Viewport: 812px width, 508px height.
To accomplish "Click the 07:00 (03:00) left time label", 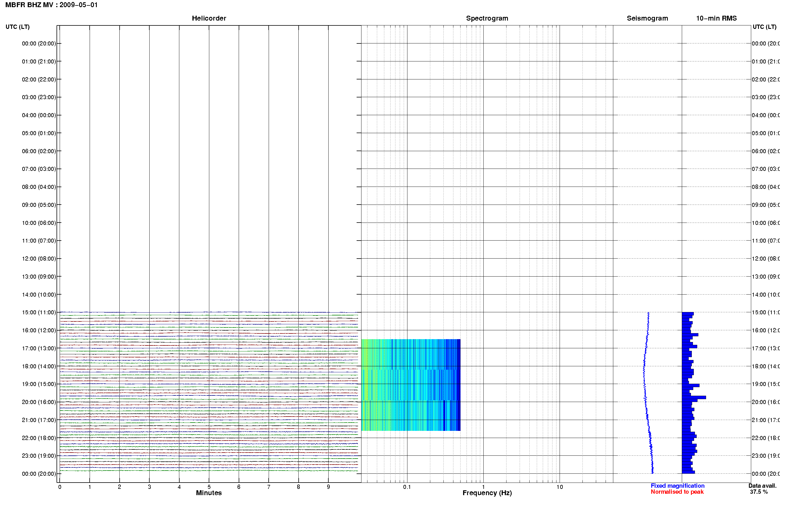I will 39,169.
